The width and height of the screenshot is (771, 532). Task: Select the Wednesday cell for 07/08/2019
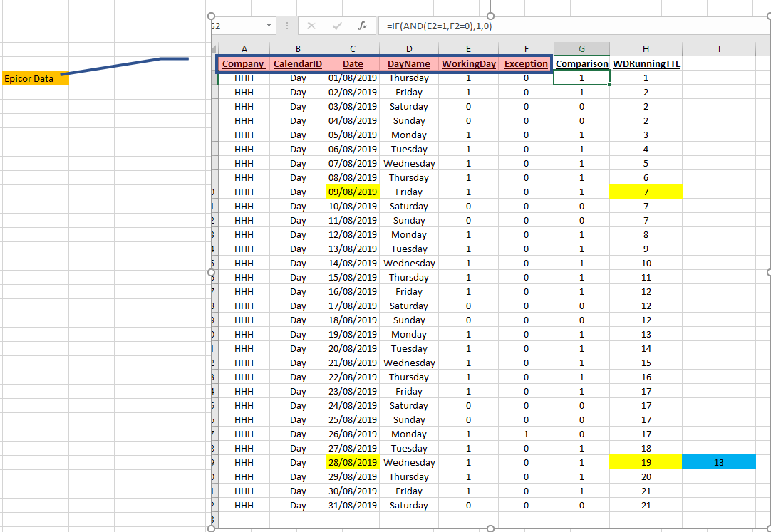(409, 163)
